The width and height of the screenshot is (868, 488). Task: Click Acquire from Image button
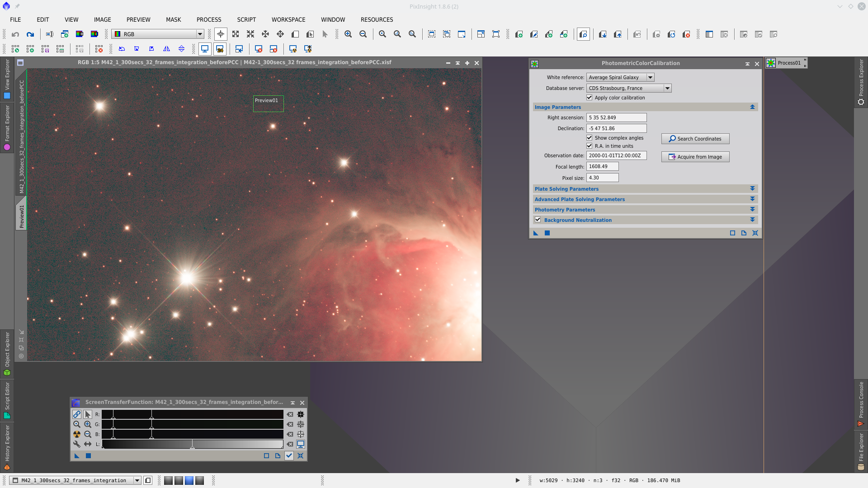695,157
